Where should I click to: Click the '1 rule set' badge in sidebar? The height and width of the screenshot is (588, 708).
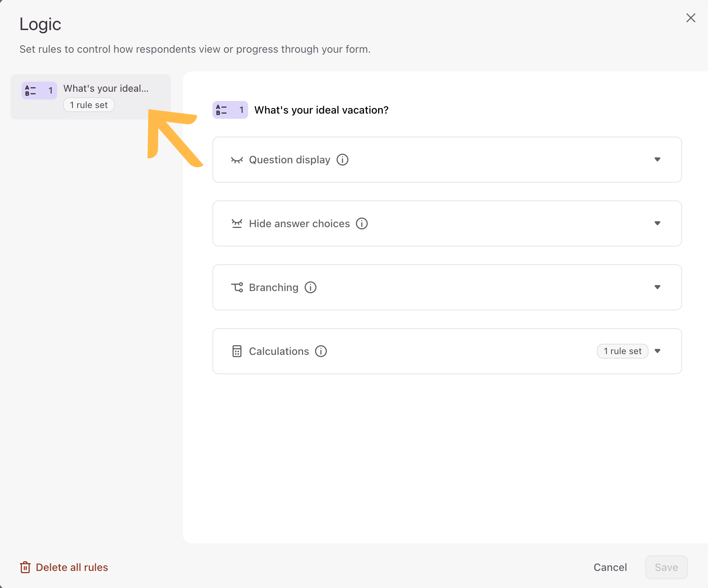[x=89, y=105]
